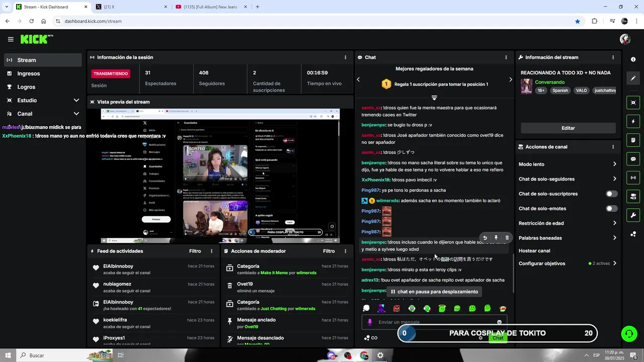The height and width of the screenshot is (362, 644).
Task: Show the previous top gifter with the left arrow
Action: click(358, 79)
